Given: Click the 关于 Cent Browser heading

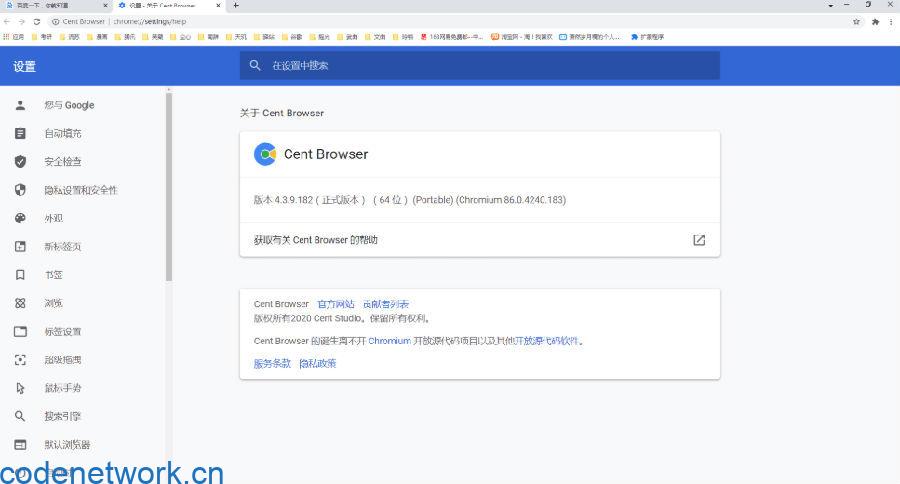Looking at the screenshot, I should (x=282, y=113).
